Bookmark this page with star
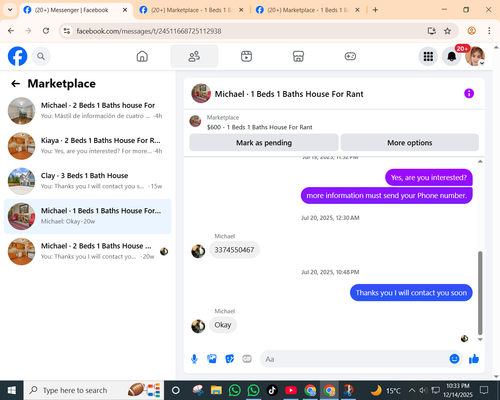 coord(447,31)
